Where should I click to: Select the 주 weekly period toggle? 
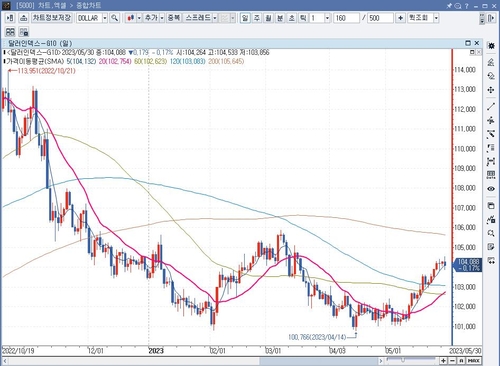click(x=257, y=18)
